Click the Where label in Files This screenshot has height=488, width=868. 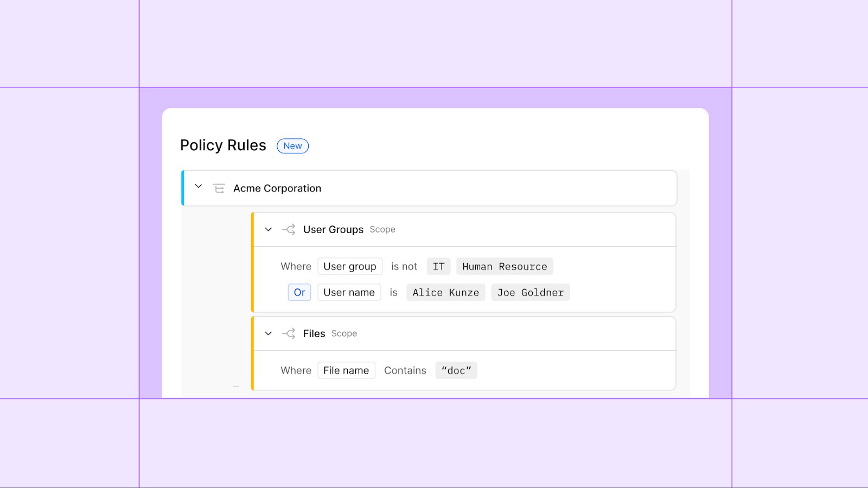[x=296, y=370]
